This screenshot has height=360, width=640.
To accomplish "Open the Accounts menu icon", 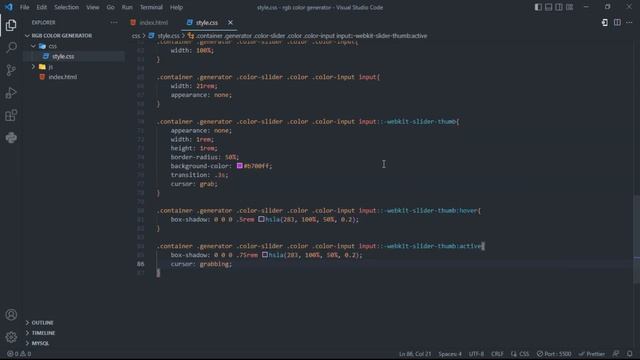I will click(11, 315).
